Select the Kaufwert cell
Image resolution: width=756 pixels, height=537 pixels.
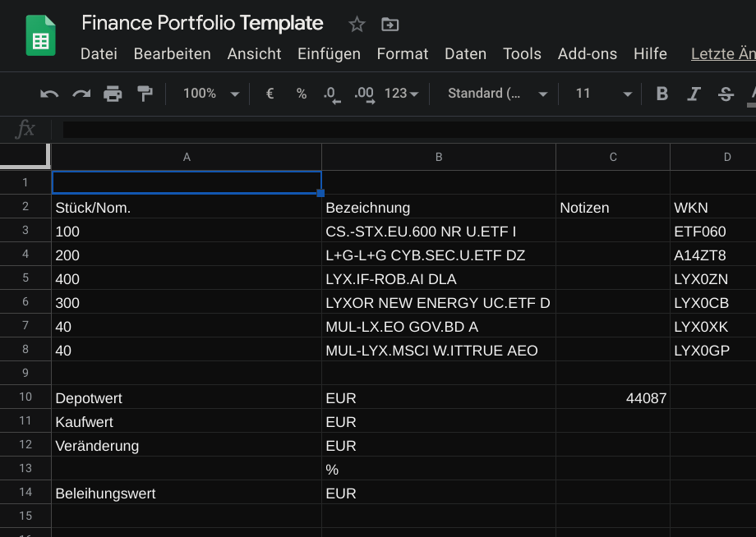click(x=187, y=422)
